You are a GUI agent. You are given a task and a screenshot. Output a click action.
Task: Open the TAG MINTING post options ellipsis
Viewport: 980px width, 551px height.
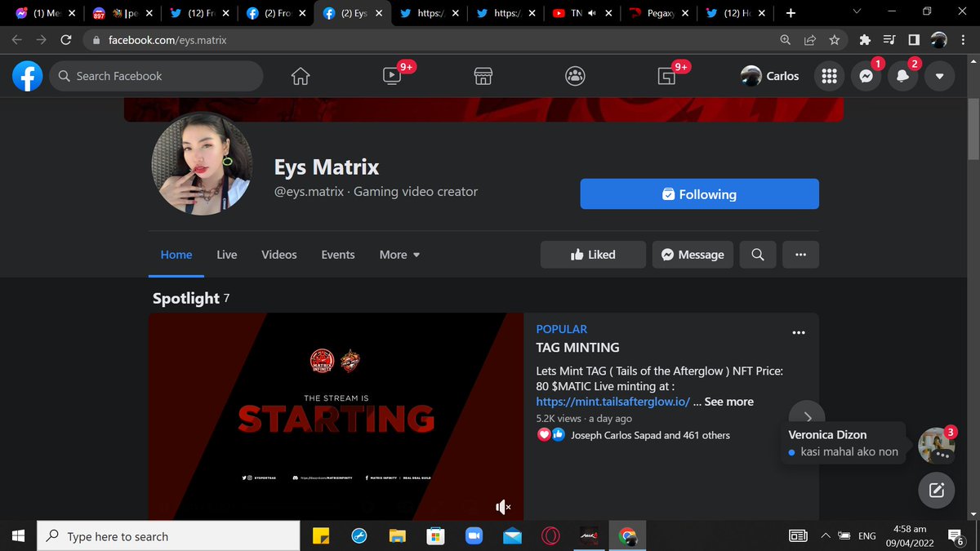pos(799,332)
